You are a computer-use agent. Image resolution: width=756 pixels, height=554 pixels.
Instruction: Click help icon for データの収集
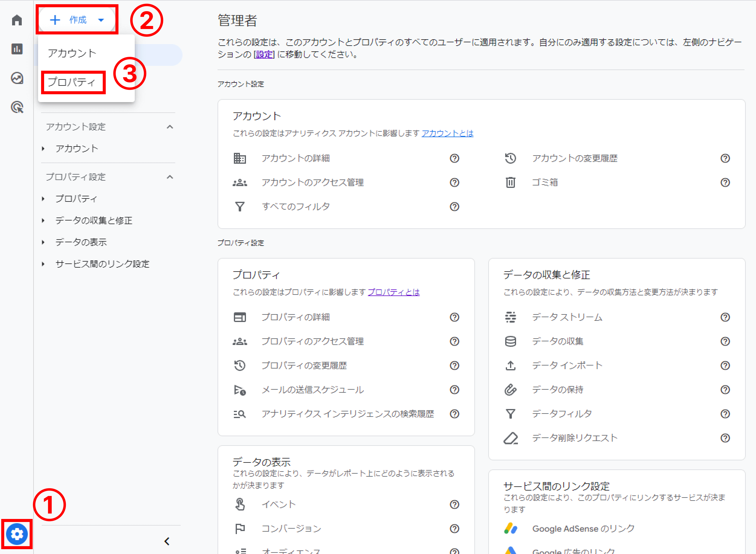[725, 341]
